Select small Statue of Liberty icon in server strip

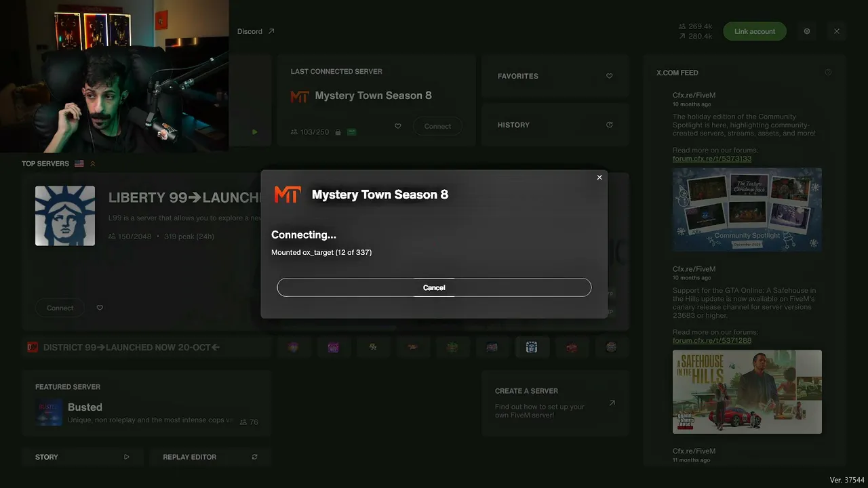pos(531,347)
